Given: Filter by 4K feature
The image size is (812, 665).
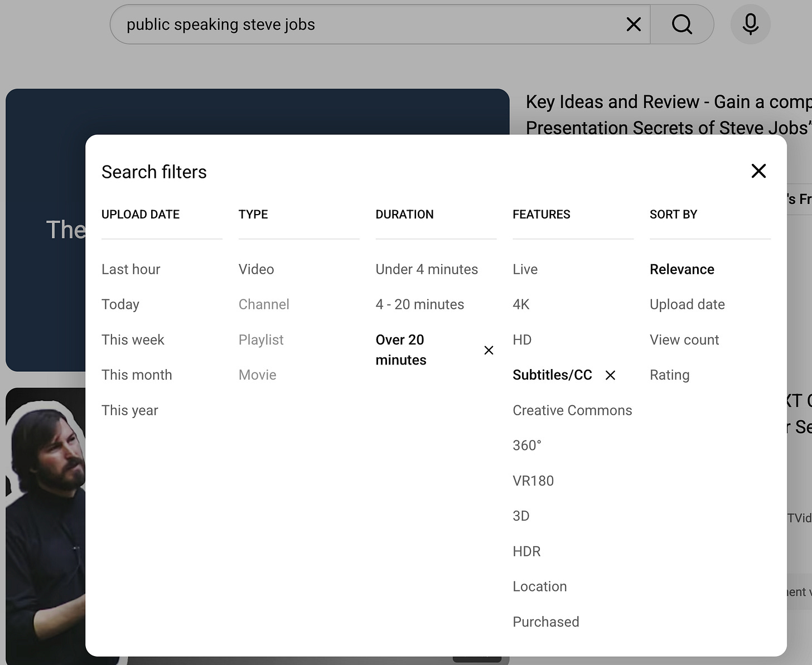Looking at the screenshot, I should click(521, 304).
